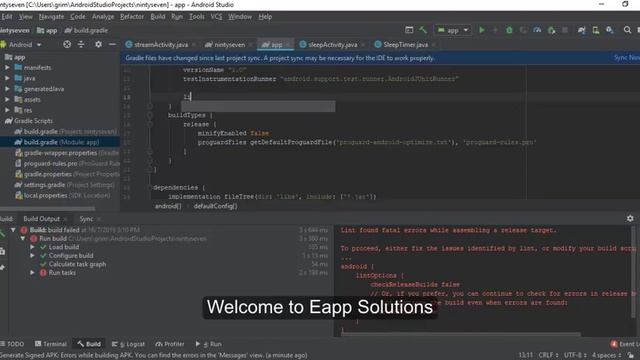
Task: Open the Refactor menu
Action: coord(132,17)
